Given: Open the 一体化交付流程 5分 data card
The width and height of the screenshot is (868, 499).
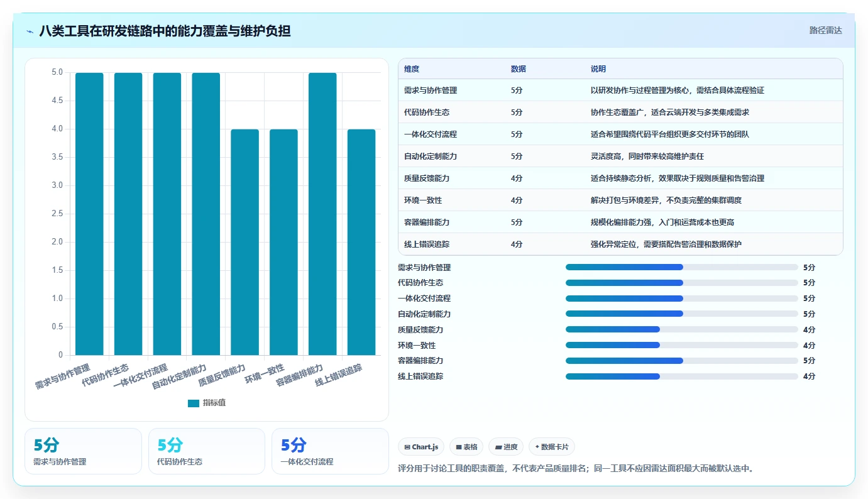Looking at the screenshot, I should [330, 451].
